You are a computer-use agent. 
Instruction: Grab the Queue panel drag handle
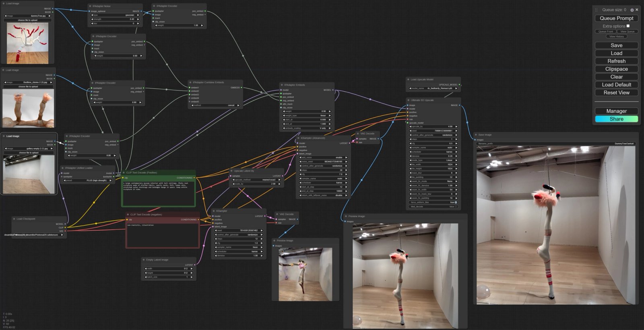pos(597,10)
